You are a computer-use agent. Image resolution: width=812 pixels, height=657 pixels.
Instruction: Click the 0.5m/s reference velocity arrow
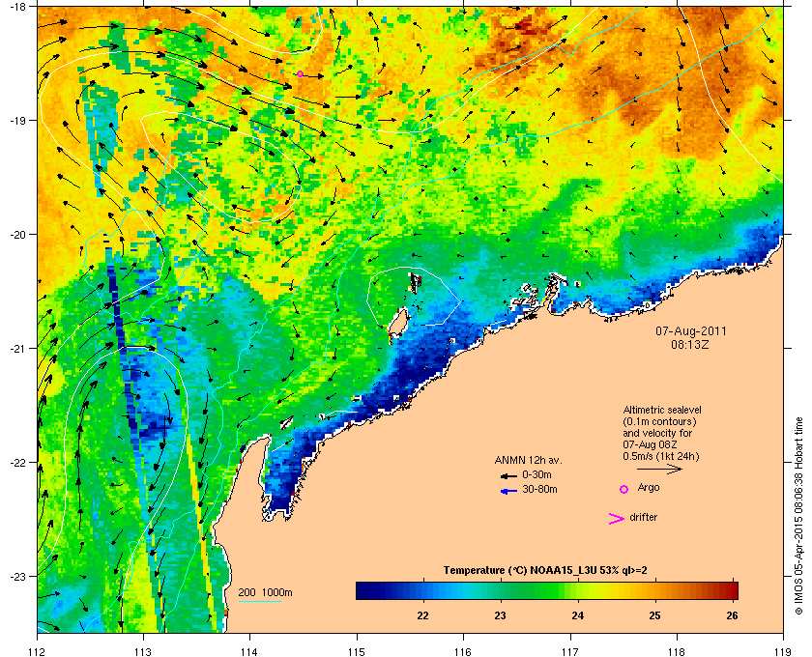659,470
